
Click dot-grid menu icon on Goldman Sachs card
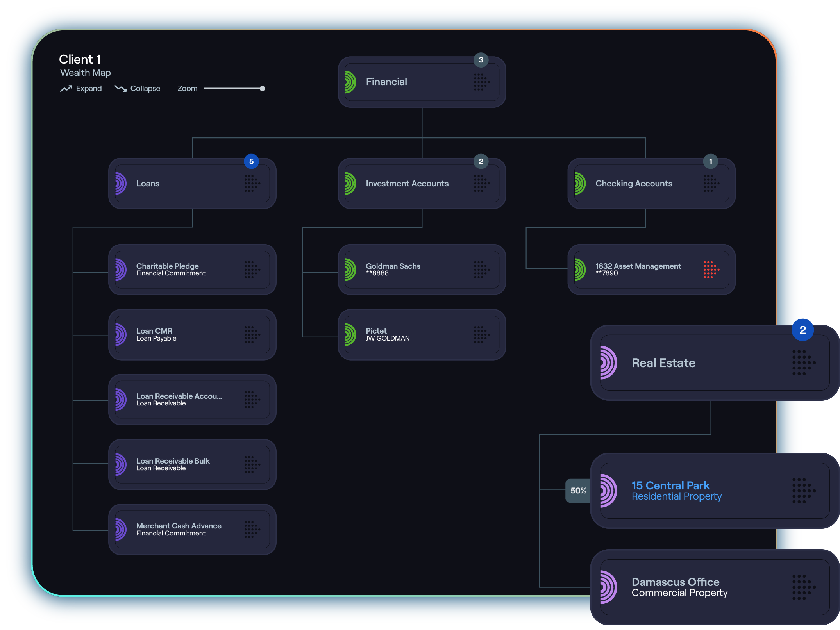click(481, 269)
